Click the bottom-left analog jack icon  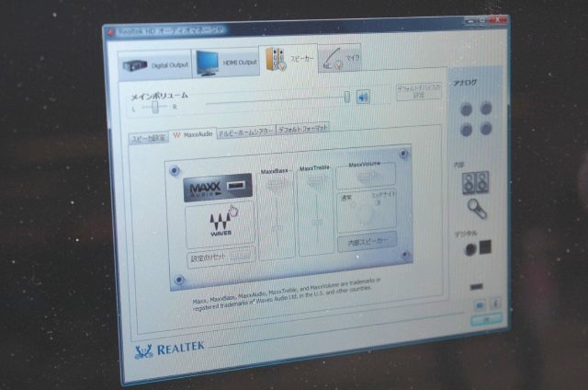[x=466, y=130]
